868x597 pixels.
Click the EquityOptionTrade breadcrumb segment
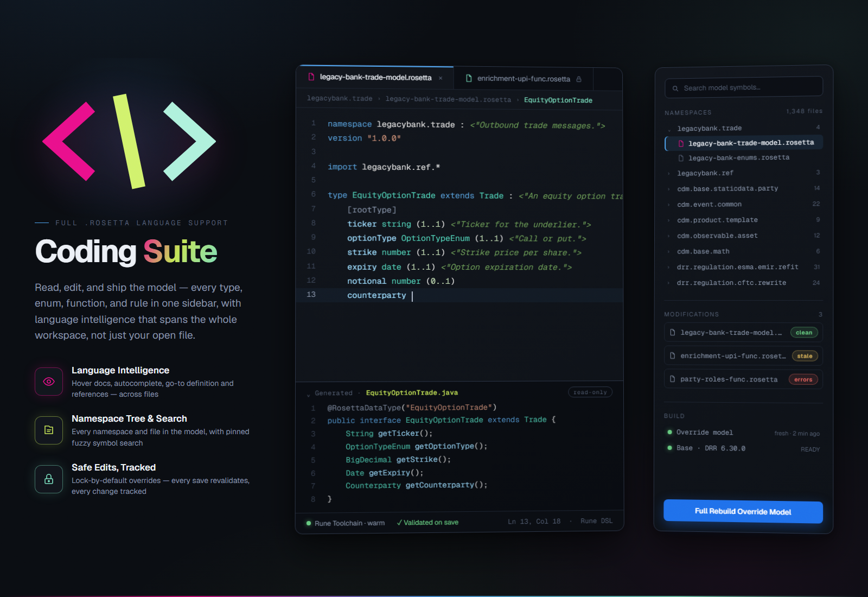click(x=558, y=100)
